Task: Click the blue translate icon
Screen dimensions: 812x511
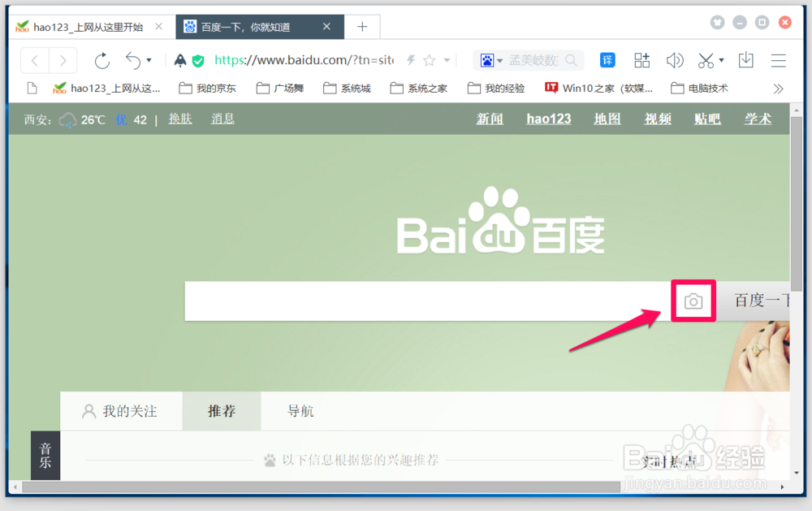Action: pos(607,60)
